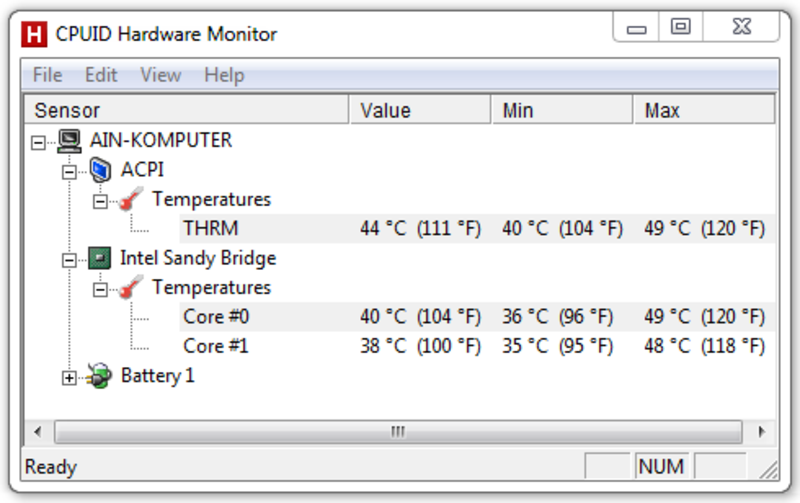Click the window resize grip corner
The width and height of the screenshot is (800, 503).
(x=768, y=469)
